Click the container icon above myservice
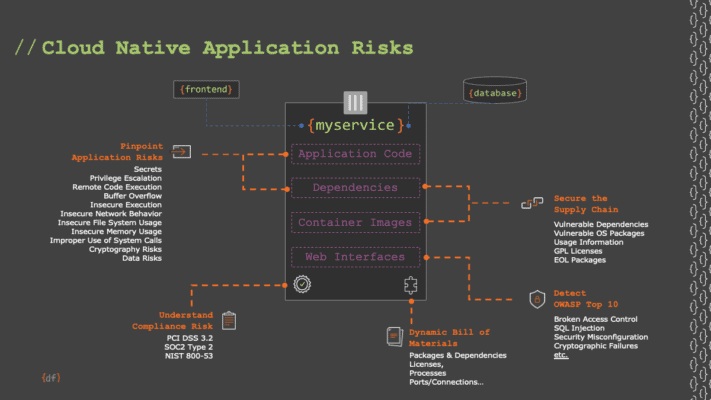The width and height of the screenshot is (711, 400). (356, 102)
